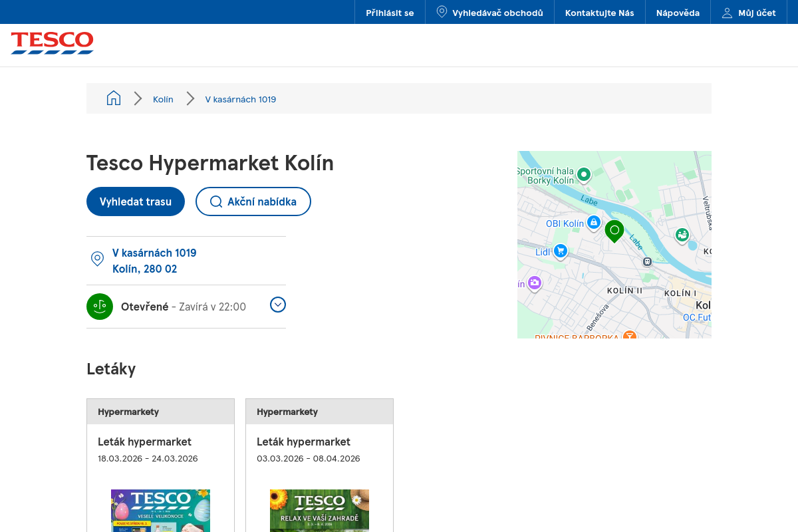
Task: Go to Kontaktujte Nás page
Action: 599,13
